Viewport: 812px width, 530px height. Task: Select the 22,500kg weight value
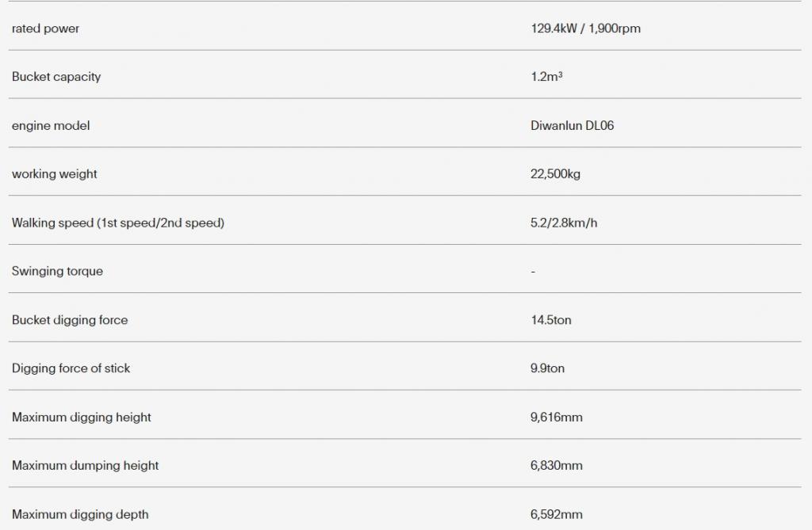pos(556,174)
